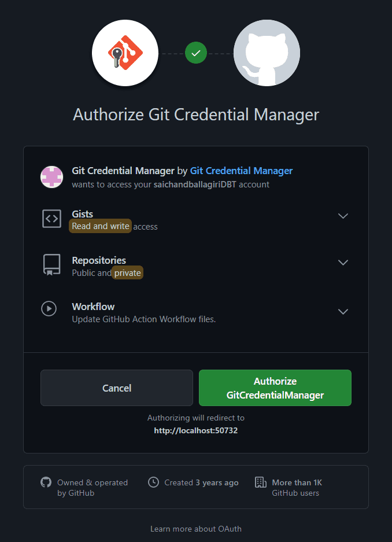The image size is (392, 542).
Task: Click the Repositories permission heading
Action: coord(99,260)
